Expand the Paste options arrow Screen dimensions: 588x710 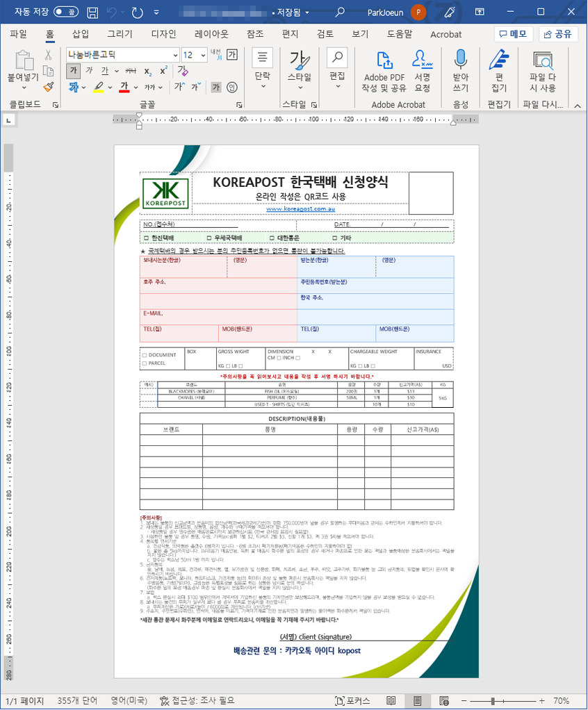[24, 88]
